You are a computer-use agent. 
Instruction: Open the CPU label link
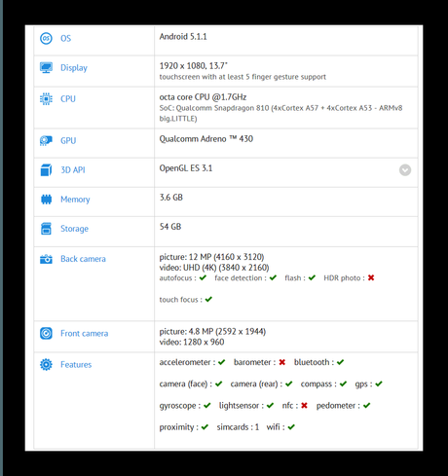click(68, 98)
